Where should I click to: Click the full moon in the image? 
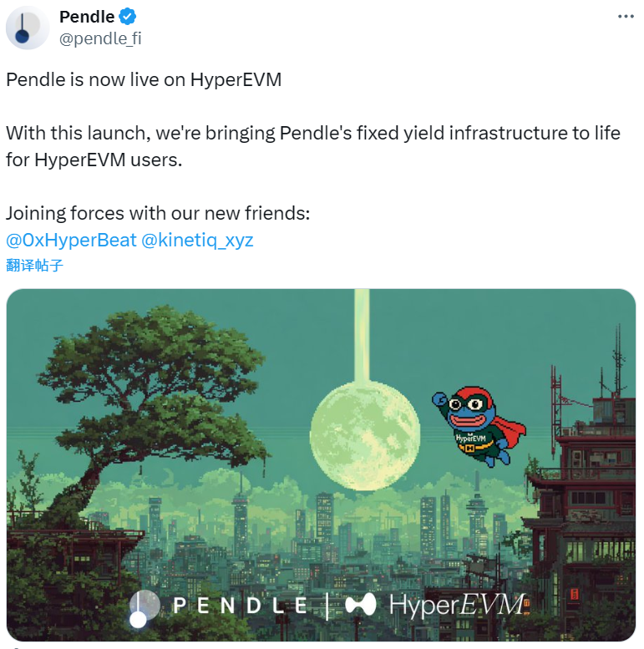click(x=365, y=436)
